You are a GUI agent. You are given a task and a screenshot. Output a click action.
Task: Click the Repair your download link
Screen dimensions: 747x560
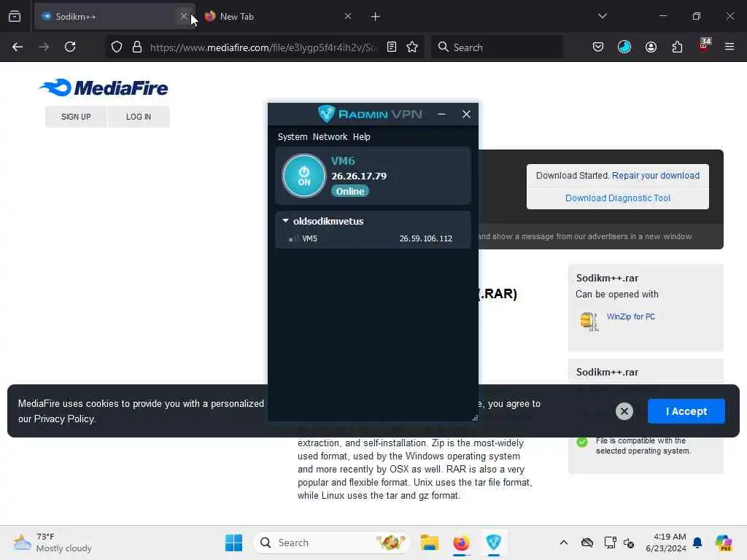point(656,176)
